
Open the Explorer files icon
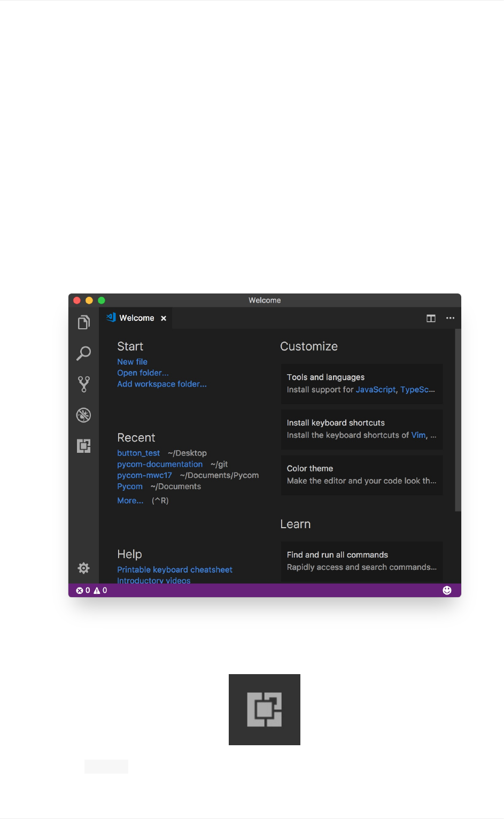(x=84, y=323)
